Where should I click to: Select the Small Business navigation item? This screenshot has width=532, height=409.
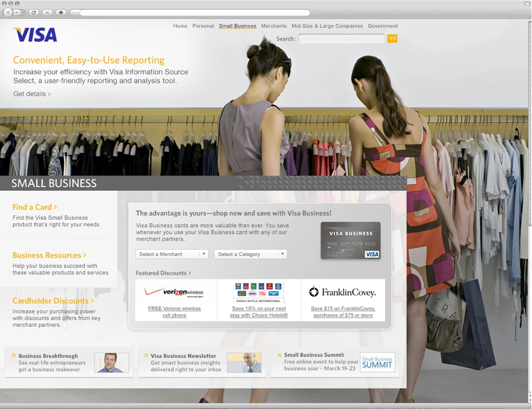tap(237, 26)
